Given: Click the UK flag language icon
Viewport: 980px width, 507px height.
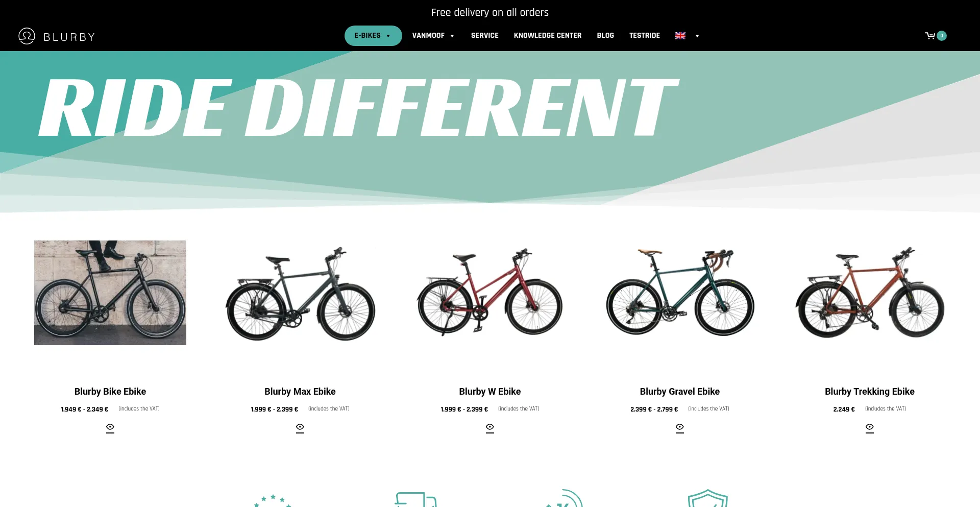Looking at the screenshot, I should coord(680,36).
